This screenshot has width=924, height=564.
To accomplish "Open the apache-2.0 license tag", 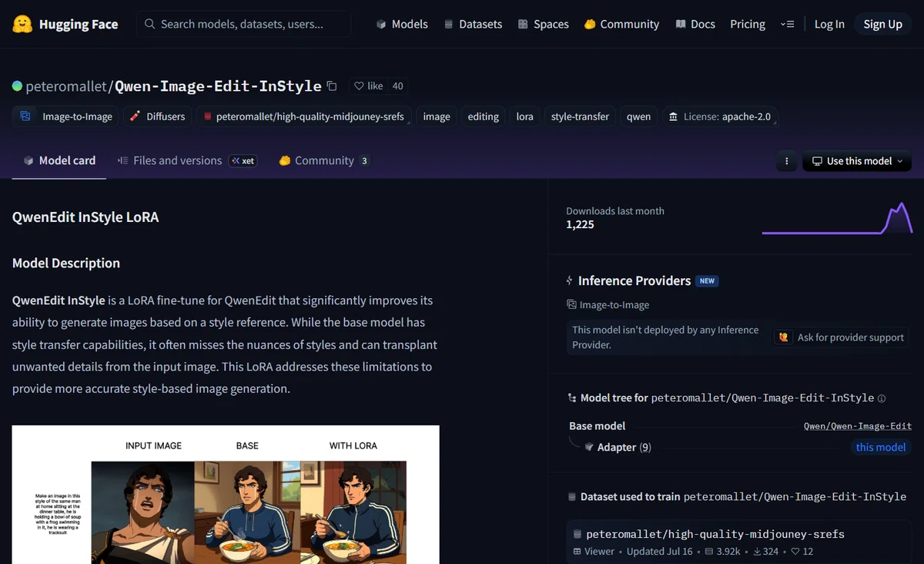I will [x=720, y=116].
